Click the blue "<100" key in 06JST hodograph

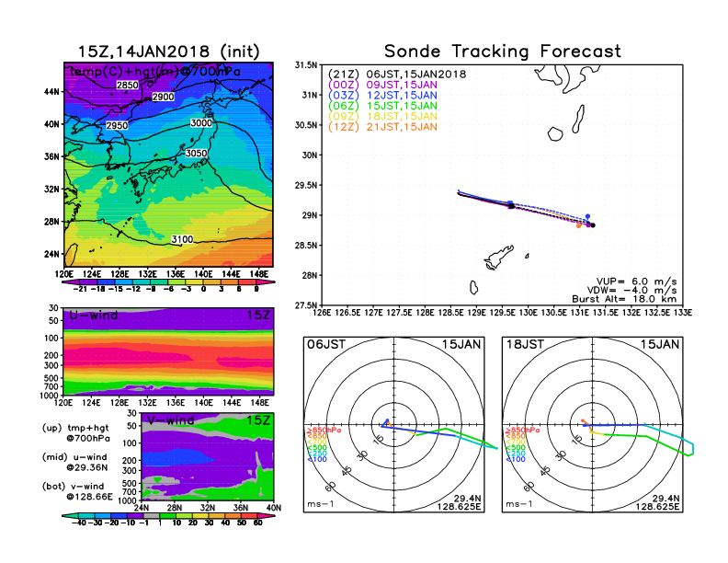(317, 459)
